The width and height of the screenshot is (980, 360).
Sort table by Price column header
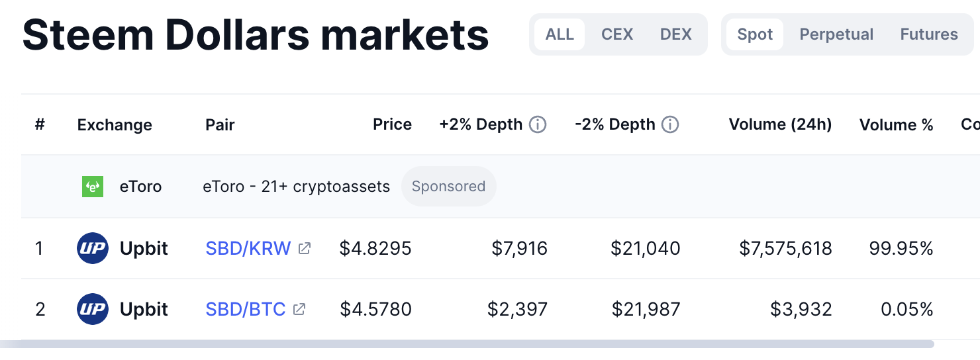click(x=392, y=124)
